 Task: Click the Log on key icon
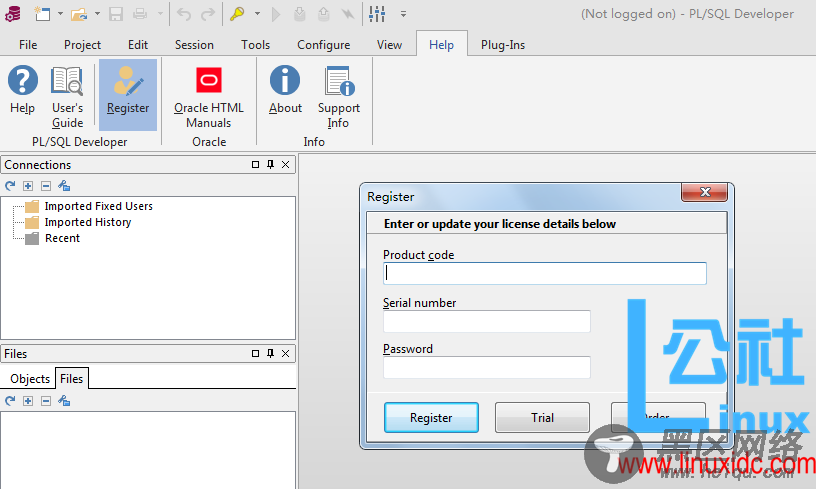point(237,14)
